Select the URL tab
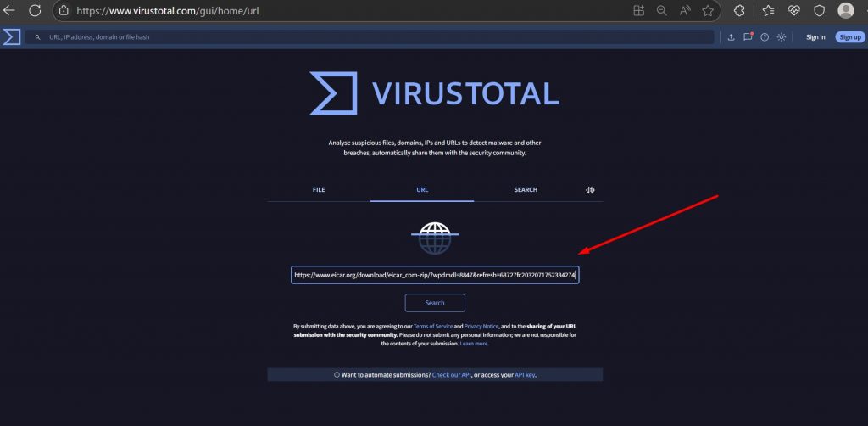This screenshot has height=426, width=868. click(x=422, y=190)
